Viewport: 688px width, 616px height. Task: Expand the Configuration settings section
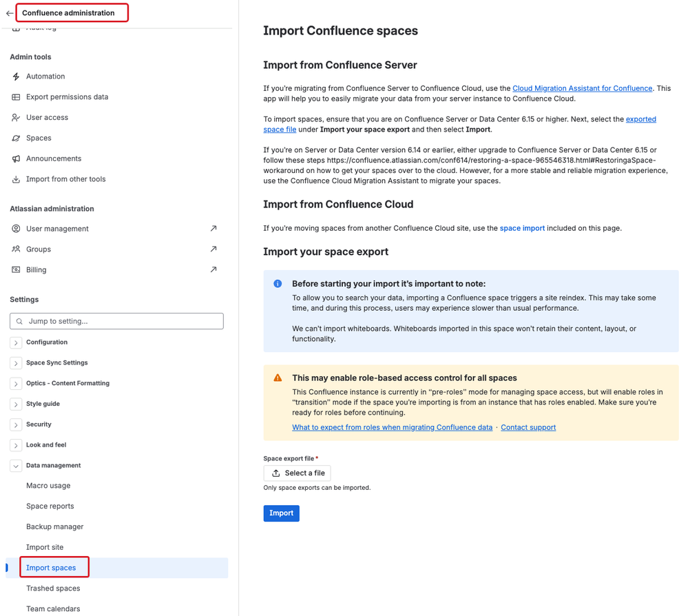(x=16, y=343)
